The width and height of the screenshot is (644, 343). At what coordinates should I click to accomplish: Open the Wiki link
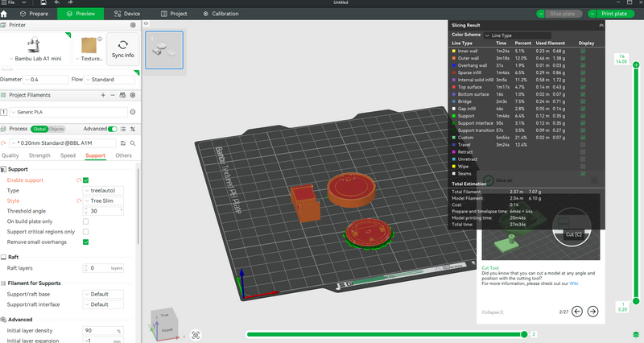click(573, 283)
